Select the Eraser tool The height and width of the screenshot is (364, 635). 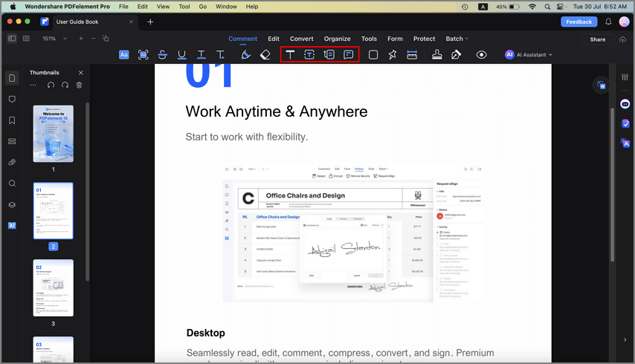[x=265, y=55]
